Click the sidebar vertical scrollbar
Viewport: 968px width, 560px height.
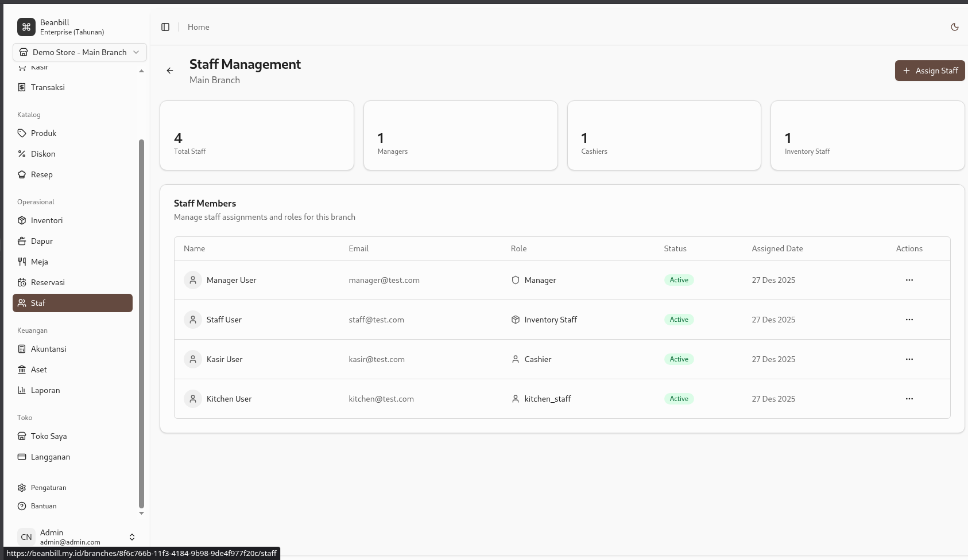click(x=141, y=321)
